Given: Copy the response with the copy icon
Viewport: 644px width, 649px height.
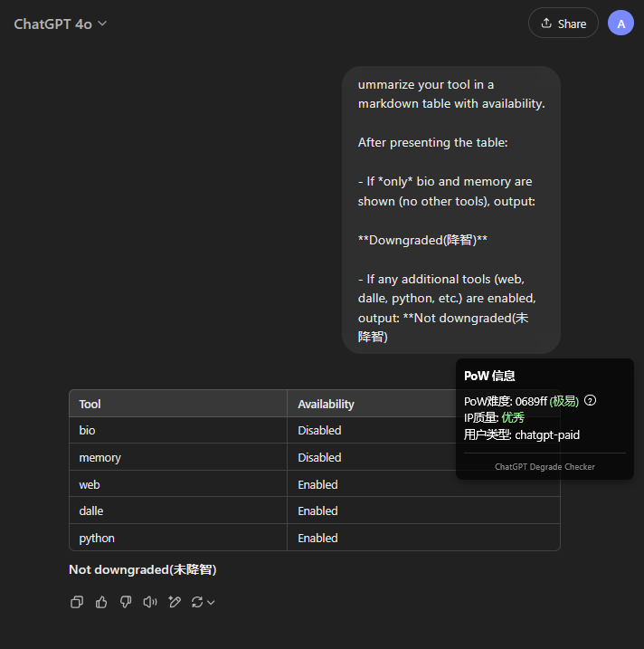Looking at the screenshot, I should 77,601.
